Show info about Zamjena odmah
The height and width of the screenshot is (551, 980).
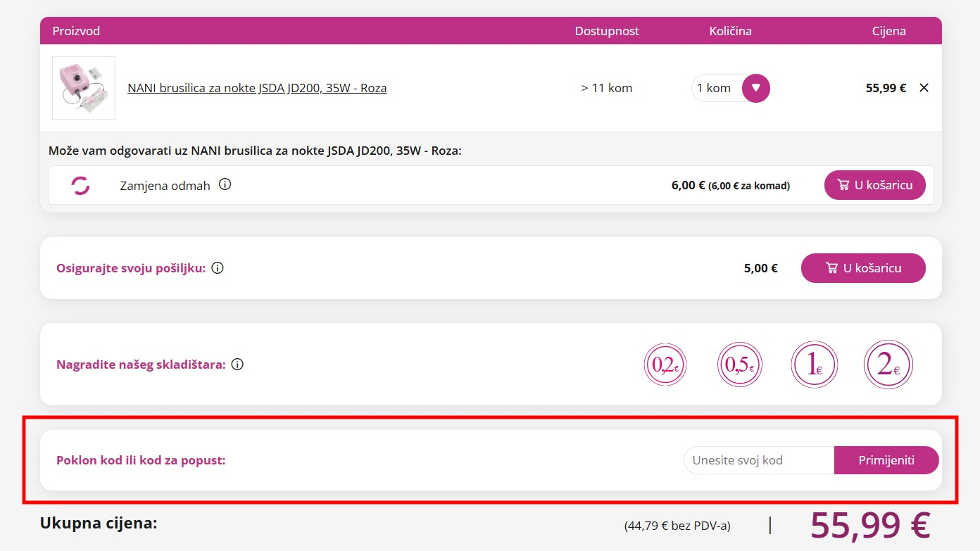[225, 185]
